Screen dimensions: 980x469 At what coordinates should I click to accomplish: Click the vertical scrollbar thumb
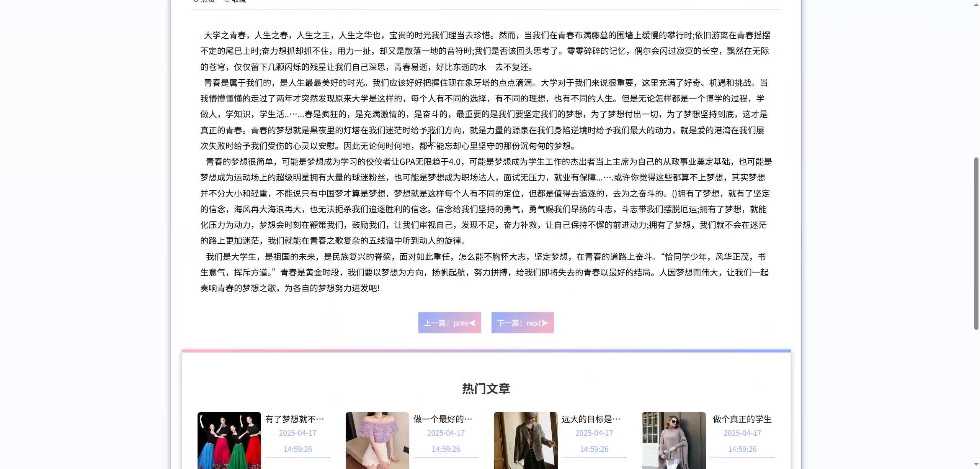[x=976, y=243]
